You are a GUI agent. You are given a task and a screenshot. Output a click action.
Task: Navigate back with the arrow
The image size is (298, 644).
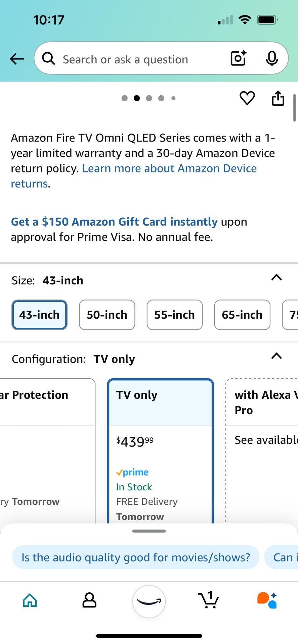[x=17, y=59]
